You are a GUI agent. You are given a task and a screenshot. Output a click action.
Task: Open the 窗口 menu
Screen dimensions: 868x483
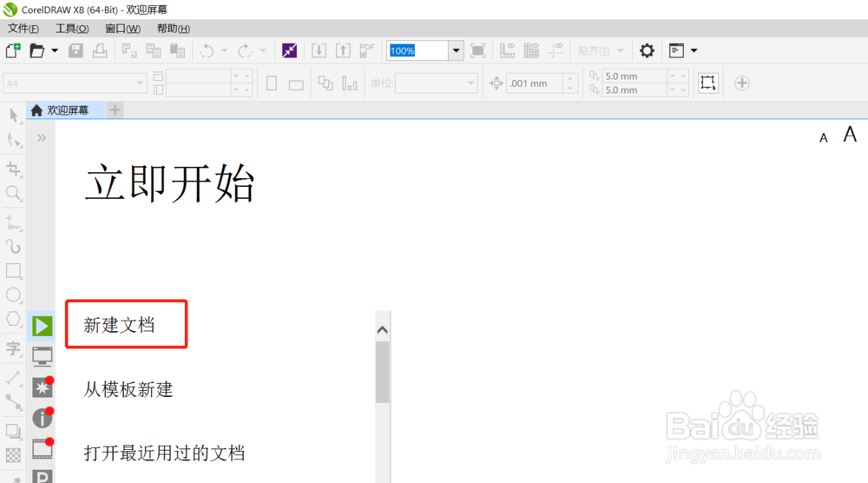point(123,29)
